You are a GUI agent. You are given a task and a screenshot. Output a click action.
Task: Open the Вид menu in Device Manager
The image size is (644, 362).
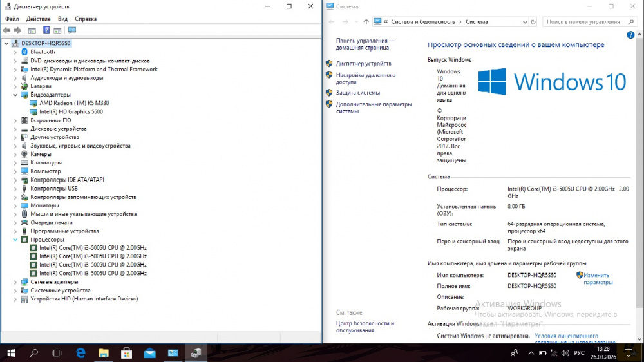62,19
